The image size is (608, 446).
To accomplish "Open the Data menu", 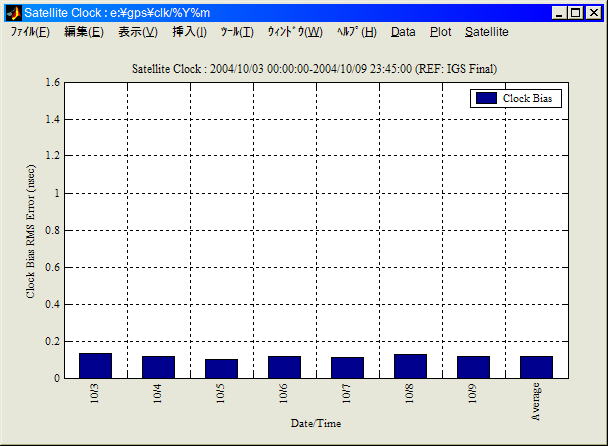I will tap(403, 32).
